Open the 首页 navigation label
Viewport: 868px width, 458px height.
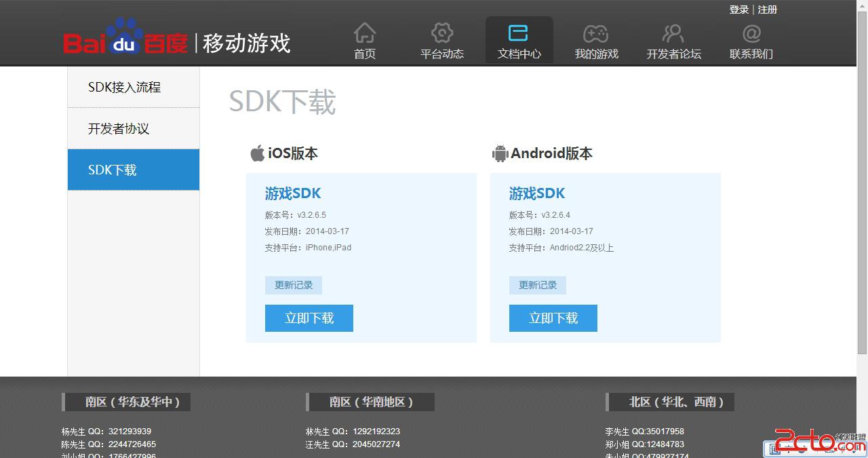coord(365,54)
